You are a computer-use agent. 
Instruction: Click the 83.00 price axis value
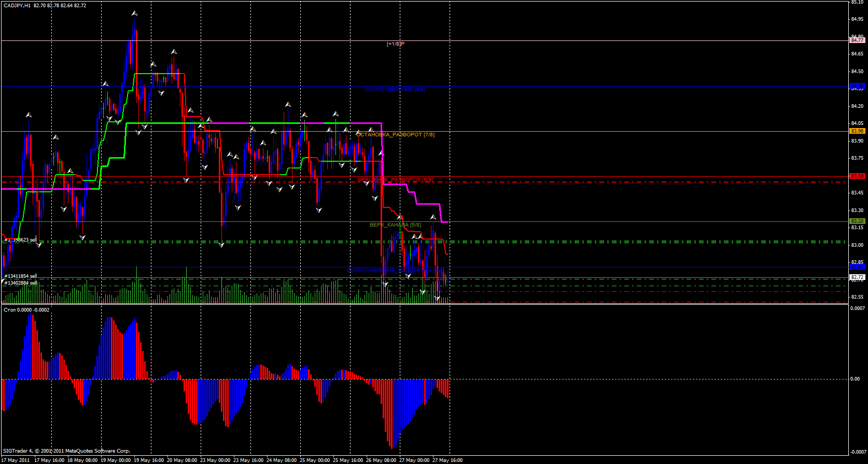pos(857,245)
